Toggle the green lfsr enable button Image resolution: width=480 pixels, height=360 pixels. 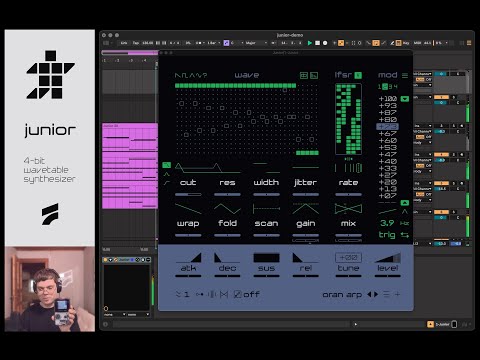tap(358, 75)
